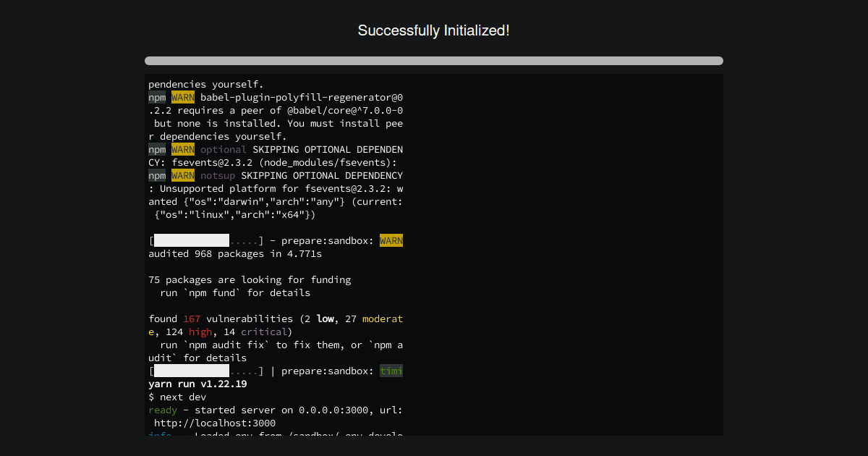Click the npm label before the optional warning

pos(156,149)
